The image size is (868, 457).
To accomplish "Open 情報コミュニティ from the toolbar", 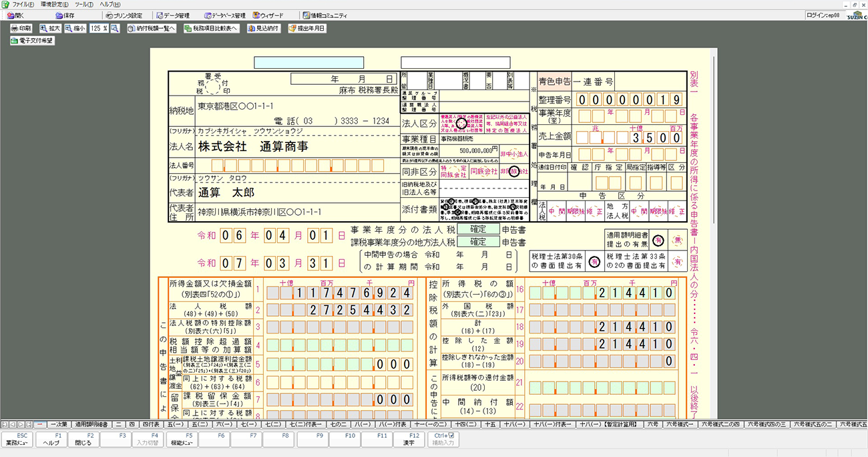I will 324,15.
